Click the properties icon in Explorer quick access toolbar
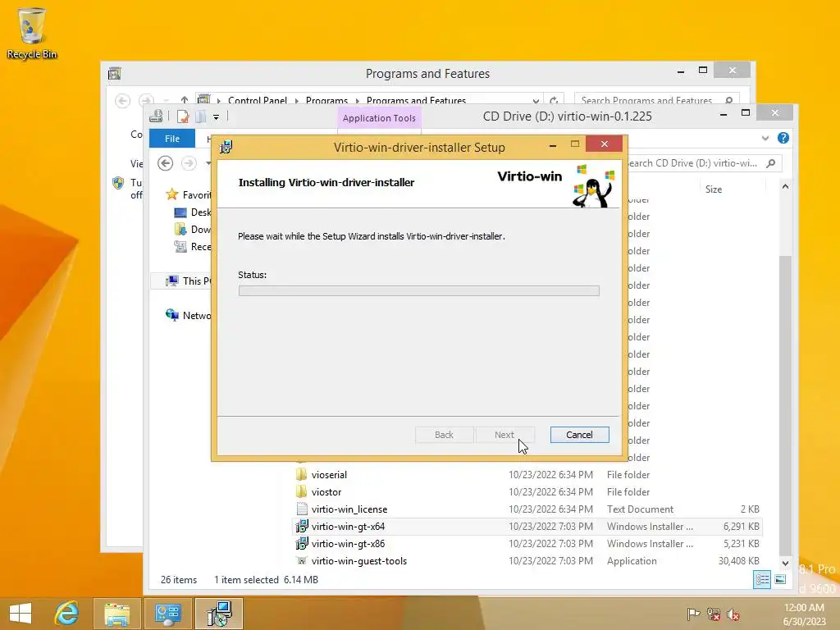Viewport: 840px width, 630px height. click(x=183, y=116)
